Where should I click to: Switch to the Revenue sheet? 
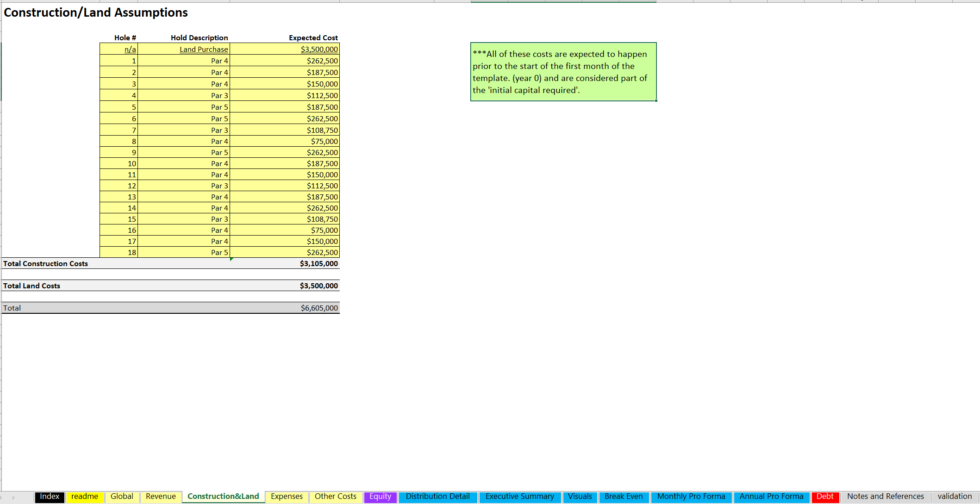(160, 496)
